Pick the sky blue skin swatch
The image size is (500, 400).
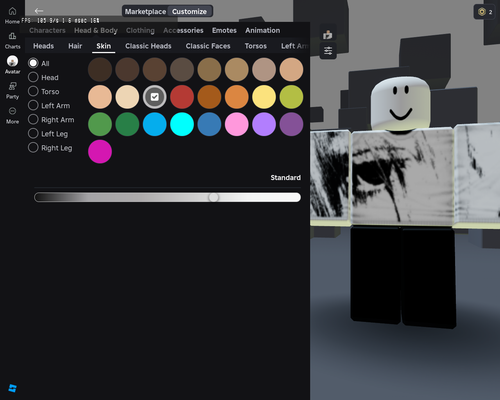(x=155, y=124)
